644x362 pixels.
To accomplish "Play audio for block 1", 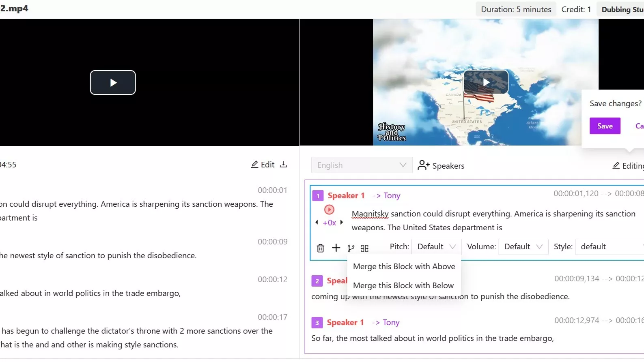I will pos(329,210).
